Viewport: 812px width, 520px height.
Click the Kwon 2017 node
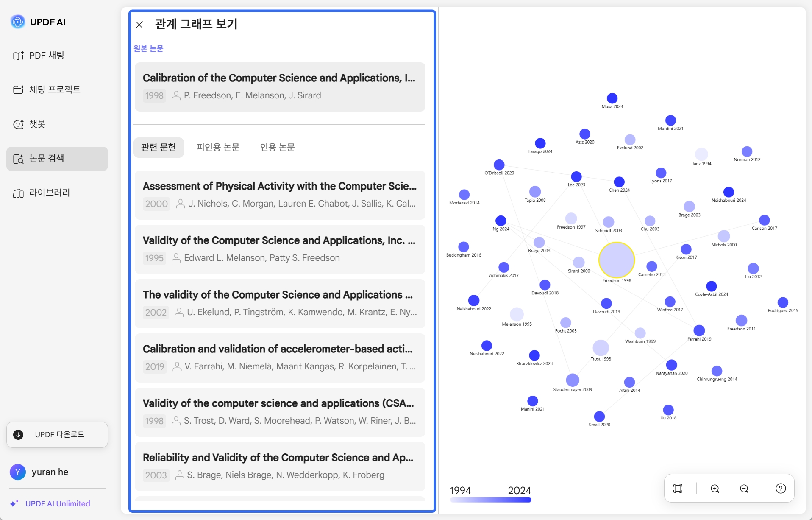click(x=686, y=249)
